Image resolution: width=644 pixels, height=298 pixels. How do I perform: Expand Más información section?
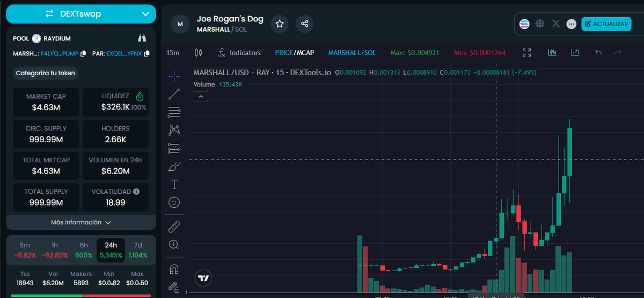(x=81, y=222)
